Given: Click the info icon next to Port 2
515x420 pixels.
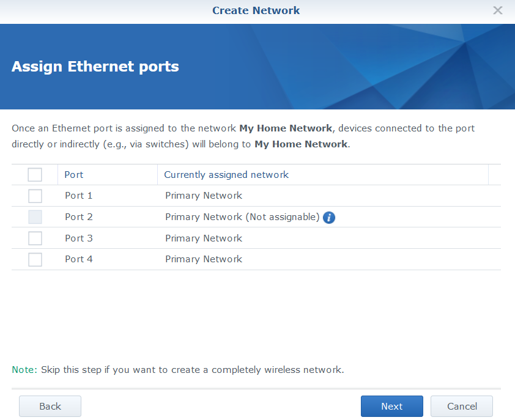Looking at the screenshot, I should click(329, 218).
